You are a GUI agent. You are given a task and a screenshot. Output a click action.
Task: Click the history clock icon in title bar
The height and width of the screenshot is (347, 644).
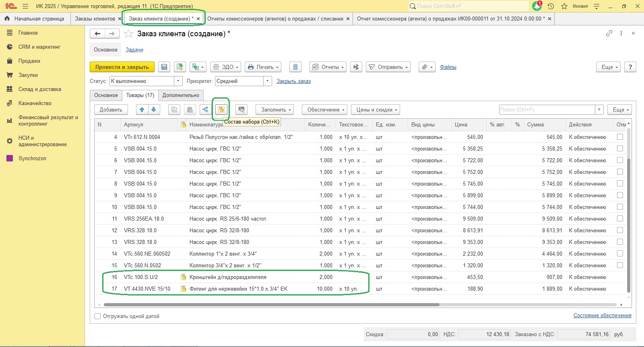tap(551, 6)
